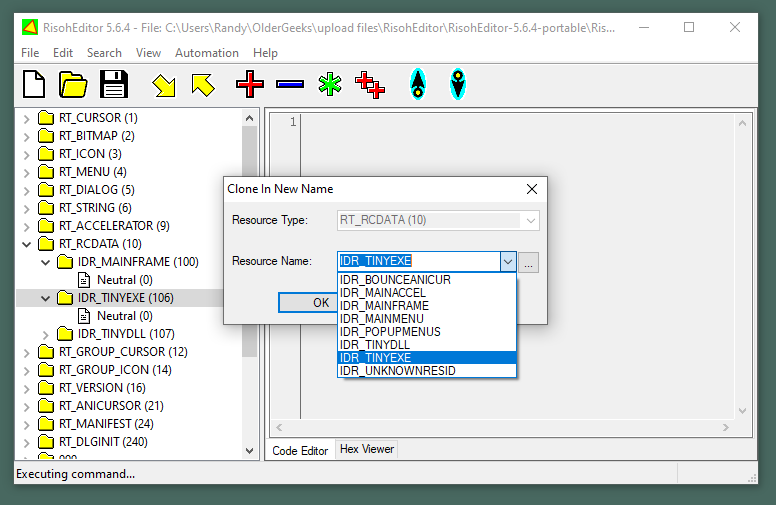Expand the RT_VERSION (16) node

[x=27, y=389]
